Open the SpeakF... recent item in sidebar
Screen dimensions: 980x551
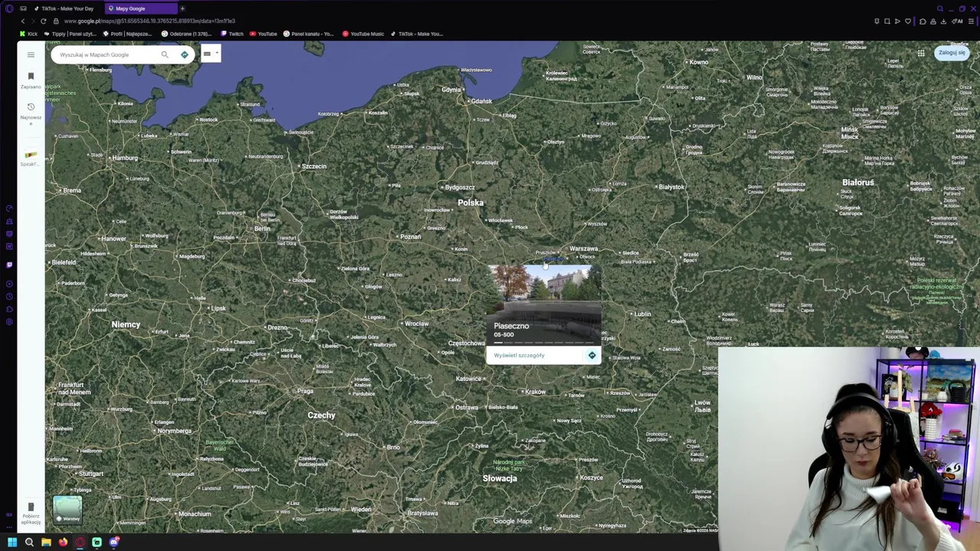coord(31,158)
